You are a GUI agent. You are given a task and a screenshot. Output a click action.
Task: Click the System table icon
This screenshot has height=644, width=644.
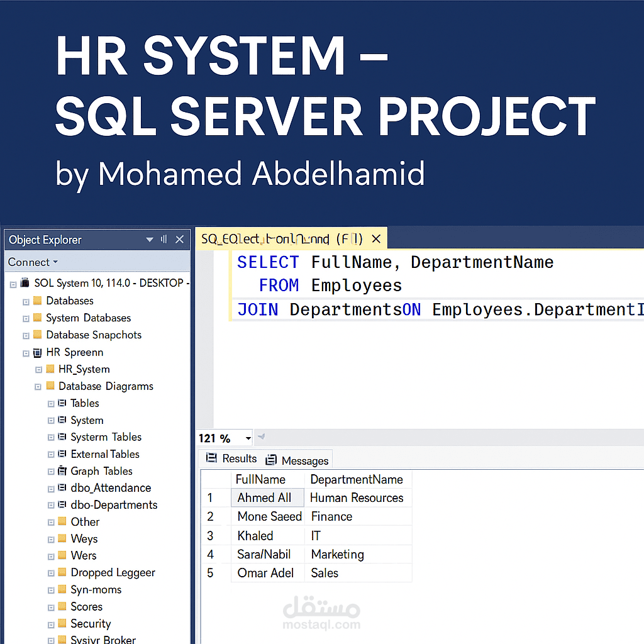(62, 419)
